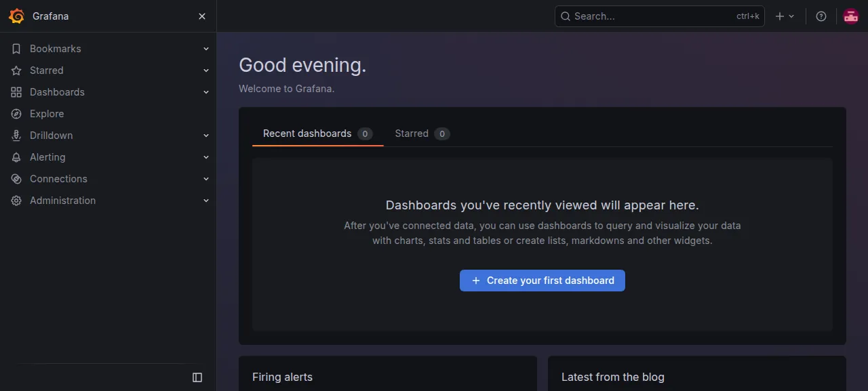868x391 pixels.
Task: Expand the Dashboards section chevron
Action: (x=206, y=92)
